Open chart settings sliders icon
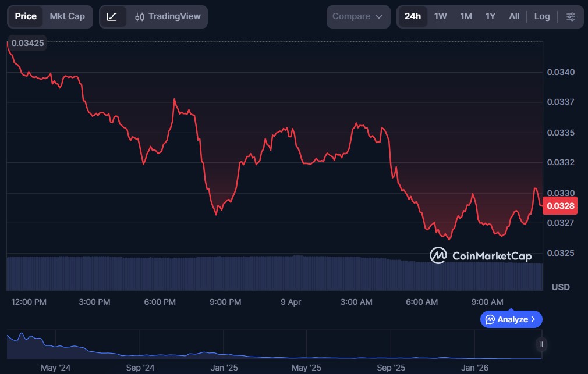 point(571,17)
